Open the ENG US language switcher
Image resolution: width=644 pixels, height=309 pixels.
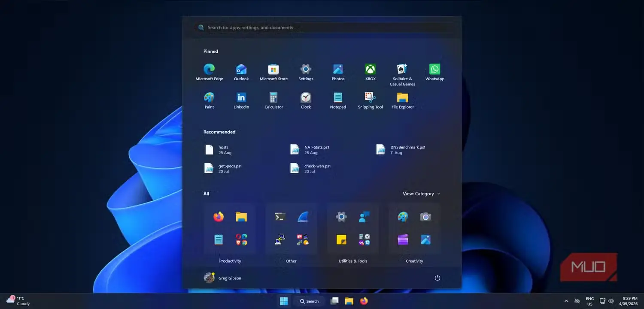(590, 301)
